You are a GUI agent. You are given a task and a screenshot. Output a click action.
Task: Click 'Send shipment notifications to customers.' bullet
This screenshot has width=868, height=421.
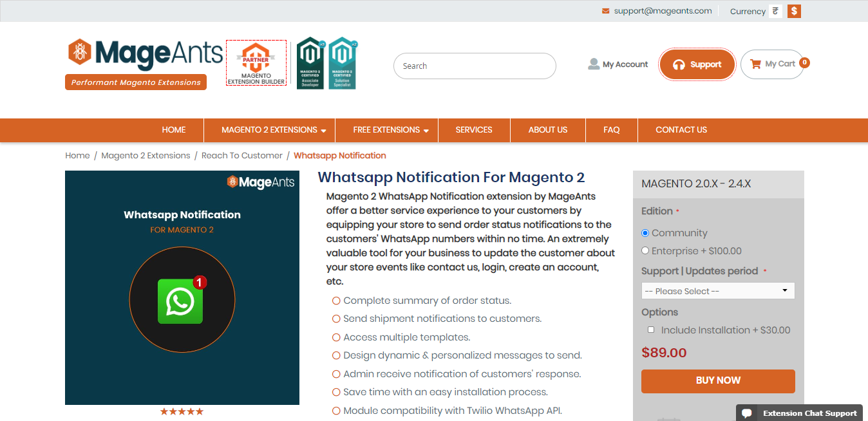(442, 319)
